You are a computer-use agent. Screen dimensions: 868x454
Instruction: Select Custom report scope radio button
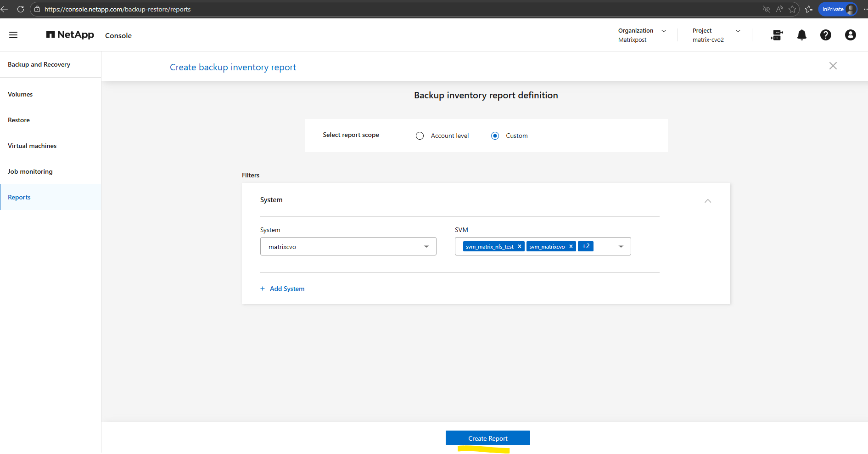[495, 136]
